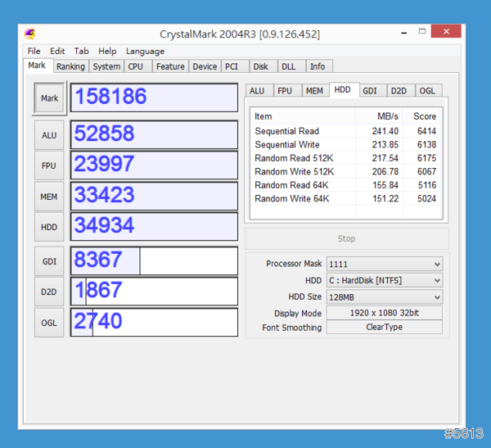Start the OGL OpenGL benchmark
The height and width of the screenshot is (448, 491).
pos(49,323)
